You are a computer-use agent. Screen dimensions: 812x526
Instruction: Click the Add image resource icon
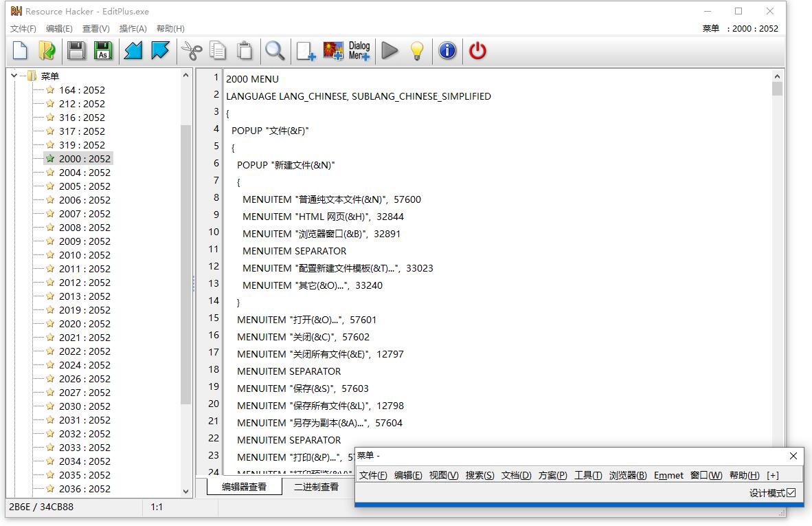coord(333,52)
